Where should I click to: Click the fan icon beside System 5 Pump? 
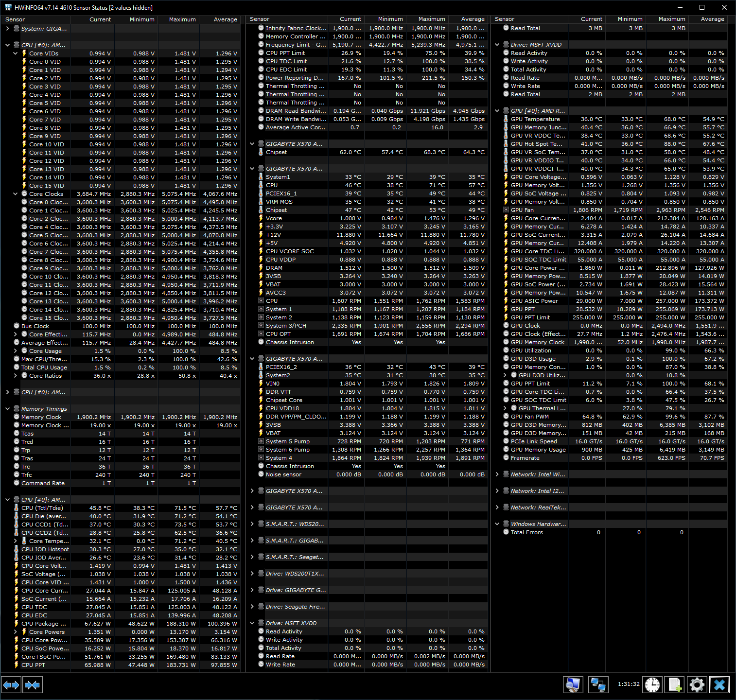click(x=261, y=441)
